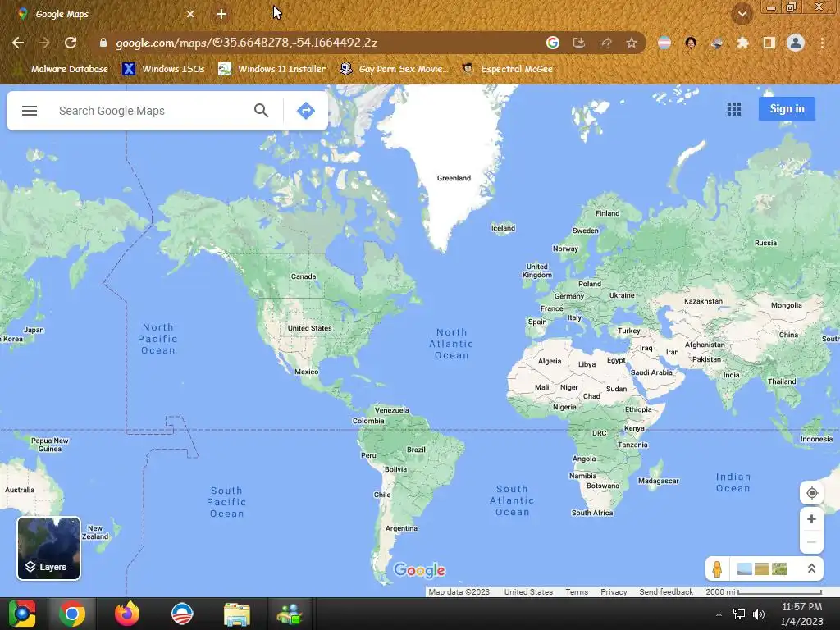Open the Chrome profile avatar
840x630 pixels.
[x=796, y=43]
